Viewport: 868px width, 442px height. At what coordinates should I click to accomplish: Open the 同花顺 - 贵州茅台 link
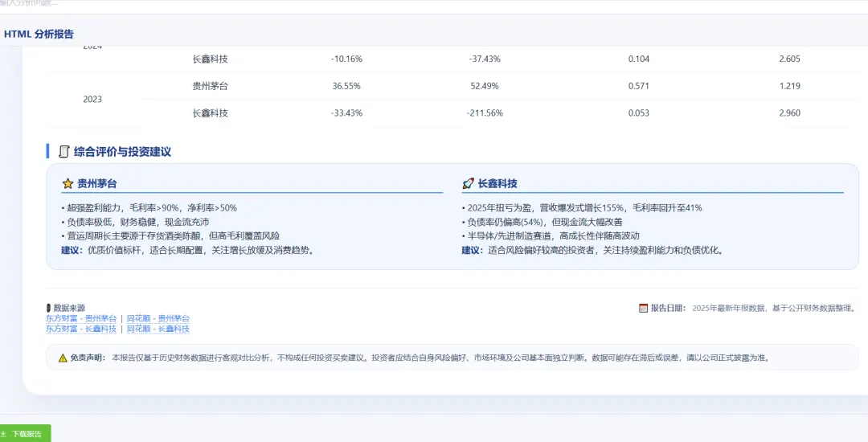(x=158, y=318)
